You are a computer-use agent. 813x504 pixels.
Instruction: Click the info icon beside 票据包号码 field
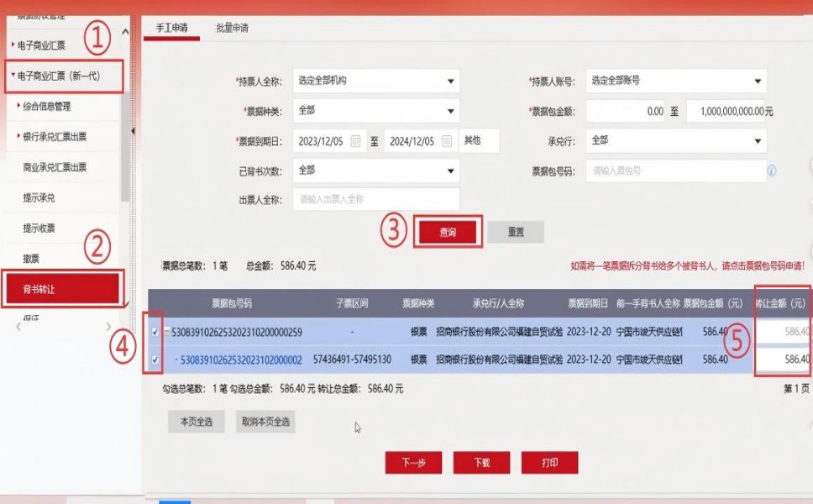click(771, 171)
